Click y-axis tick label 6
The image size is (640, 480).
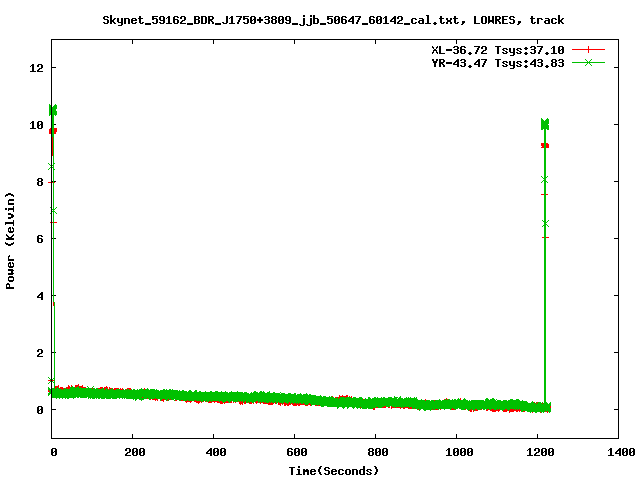click(40, 239)
